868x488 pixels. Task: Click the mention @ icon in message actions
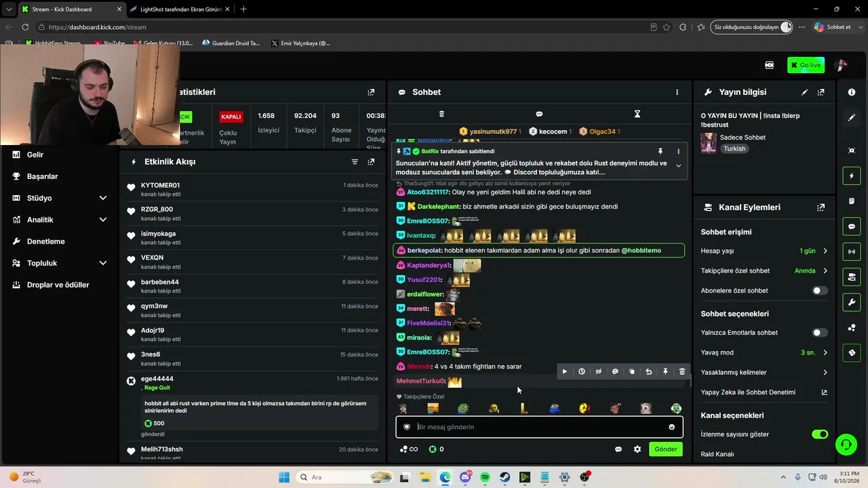tap(615, 371)
